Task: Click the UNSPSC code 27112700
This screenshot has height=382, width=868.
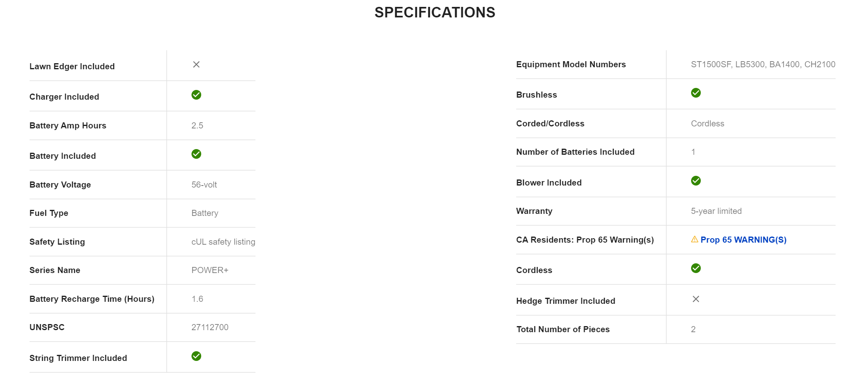Action: [x=210, y=327]
